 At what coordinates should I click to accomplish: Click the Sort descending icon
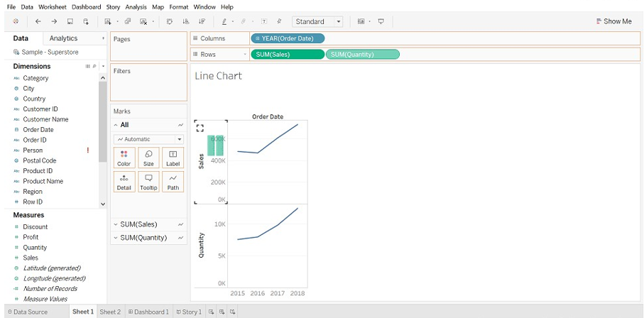click(202, 21)
